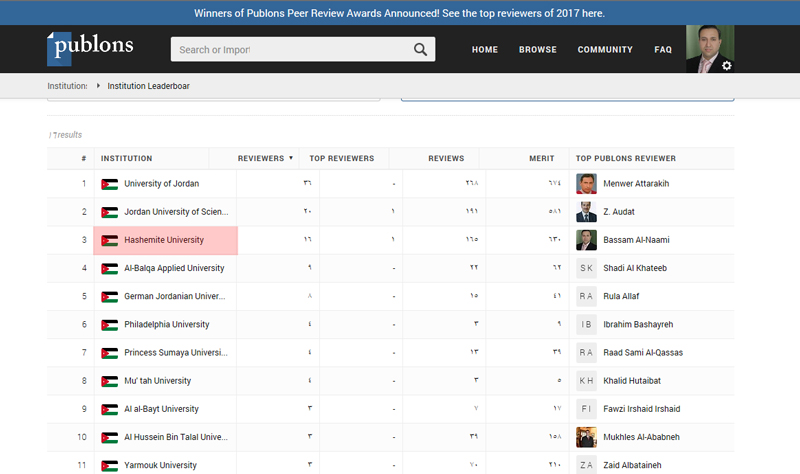Viewport: 800px width, 474px height.
Task: Click KH initials avatar for Khalid Hutaibat
Action: click(x=586, y=381)
